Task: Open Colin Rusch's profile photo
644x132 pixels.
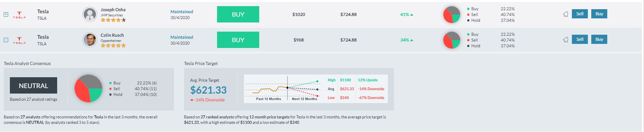Action: [x=90, y=40]
